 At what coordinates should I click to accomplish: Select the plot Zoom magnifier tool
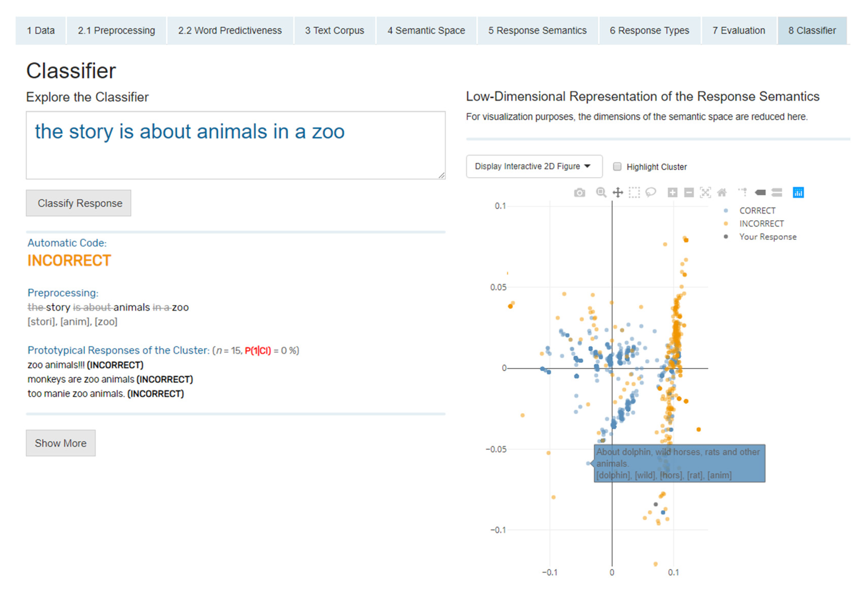601,193
